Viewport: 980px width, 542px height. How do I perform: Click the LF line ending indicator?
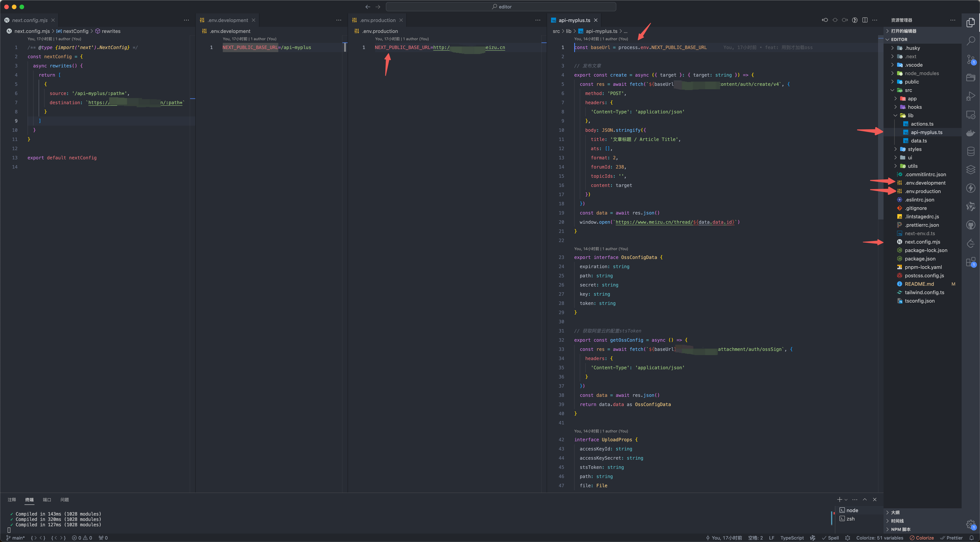point(772,538)
